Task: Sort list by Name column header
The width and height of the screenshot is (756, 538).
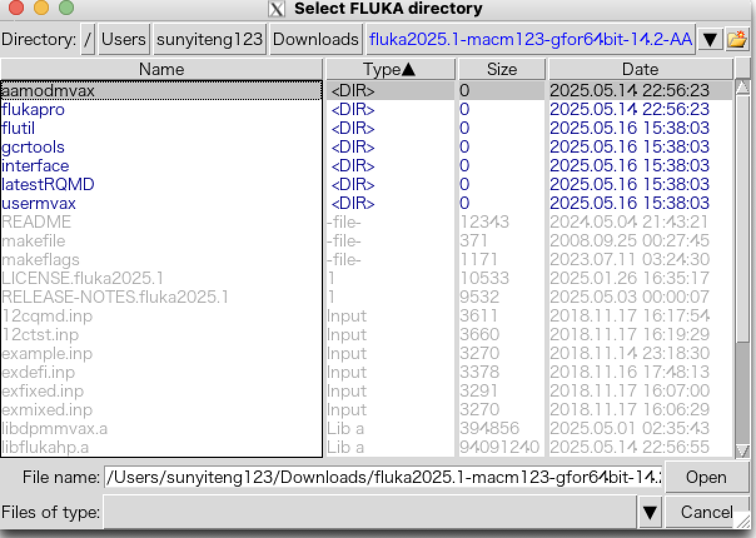Action: pyautogui.click(x=161, y=69)
